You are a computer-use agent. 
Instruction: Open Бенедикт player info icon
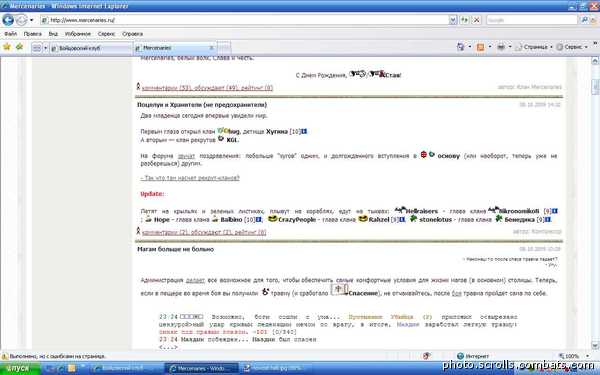[548, 220]
